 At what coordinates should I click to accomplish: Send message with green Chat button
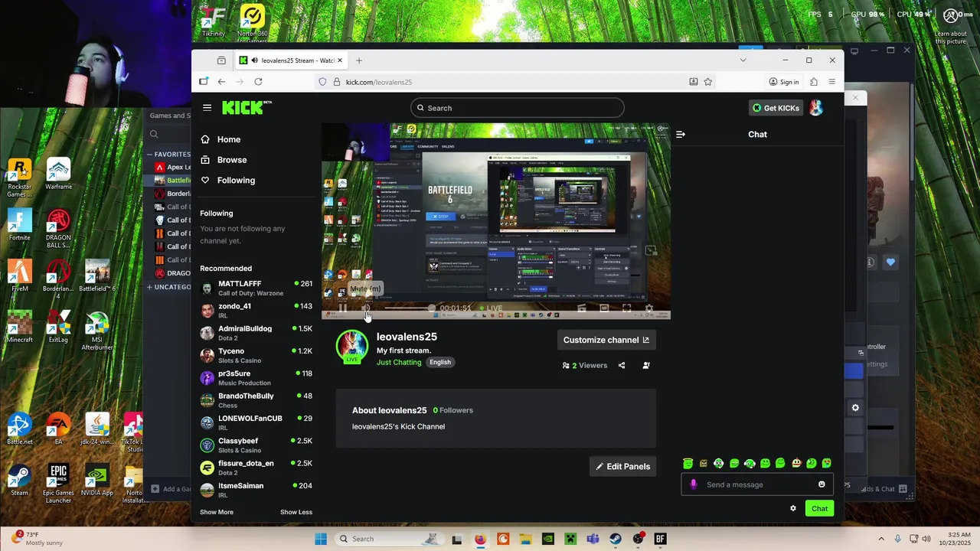click(820, 508)
